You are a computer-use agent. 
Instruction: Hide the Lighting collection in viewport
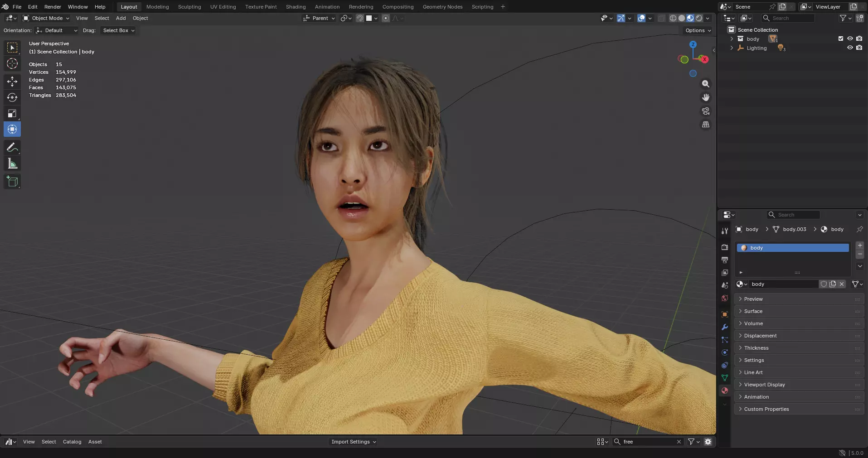850,48
